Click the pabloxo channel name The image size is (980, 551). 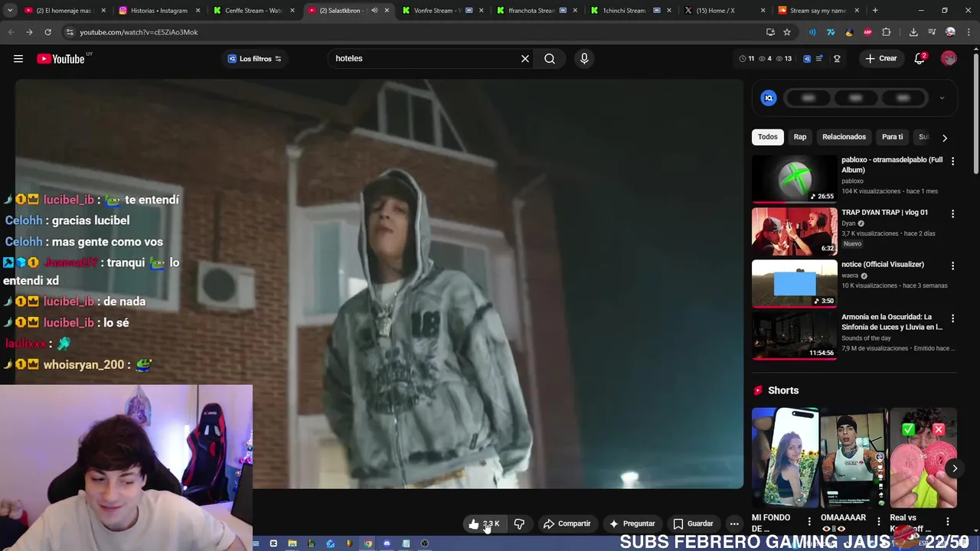852,181
